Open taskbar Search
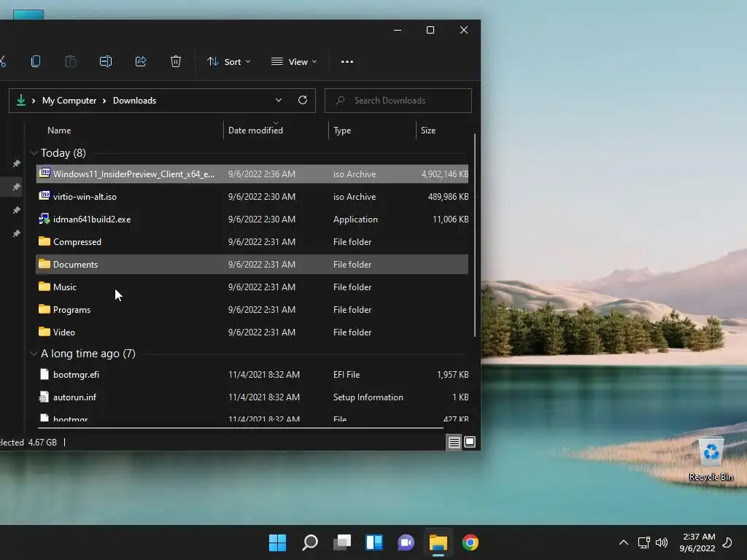The height and width of the screenshot is (560, 747). pos(309,542)
